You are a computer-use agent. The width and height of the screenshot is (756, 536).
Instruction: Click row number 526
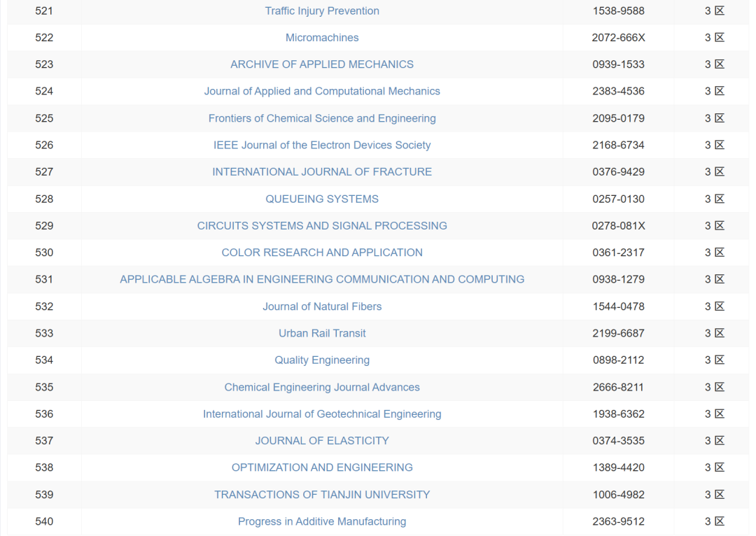(44, 145)
